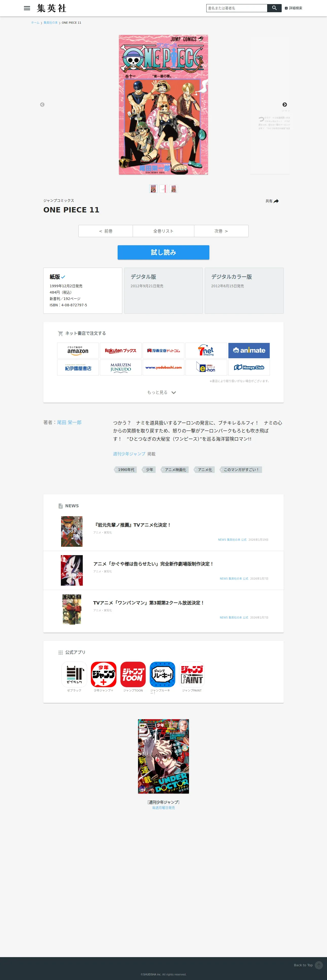Viewport: 327px width, 980px height.
Task: Select the 紙版 paper edition tab
Action: [x=83, y=291]
